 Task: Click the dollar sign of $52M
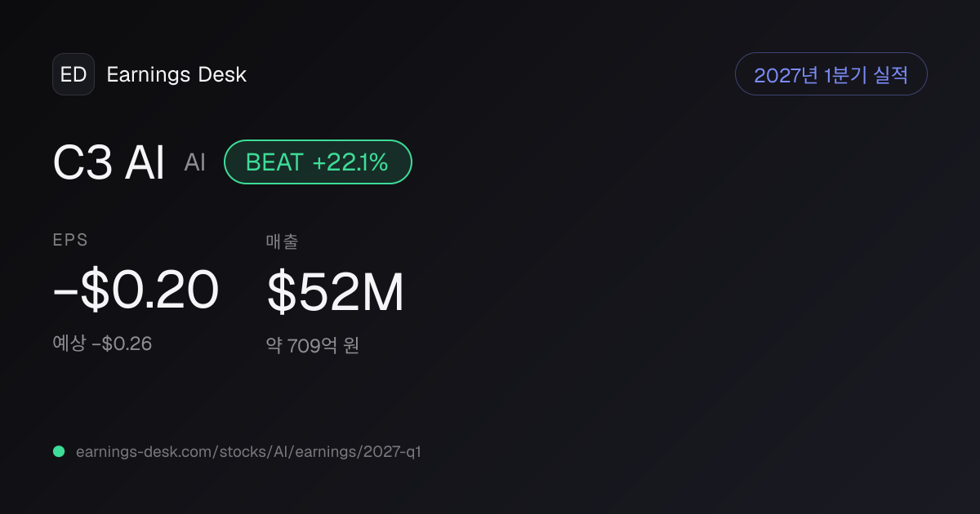(281, 293)
